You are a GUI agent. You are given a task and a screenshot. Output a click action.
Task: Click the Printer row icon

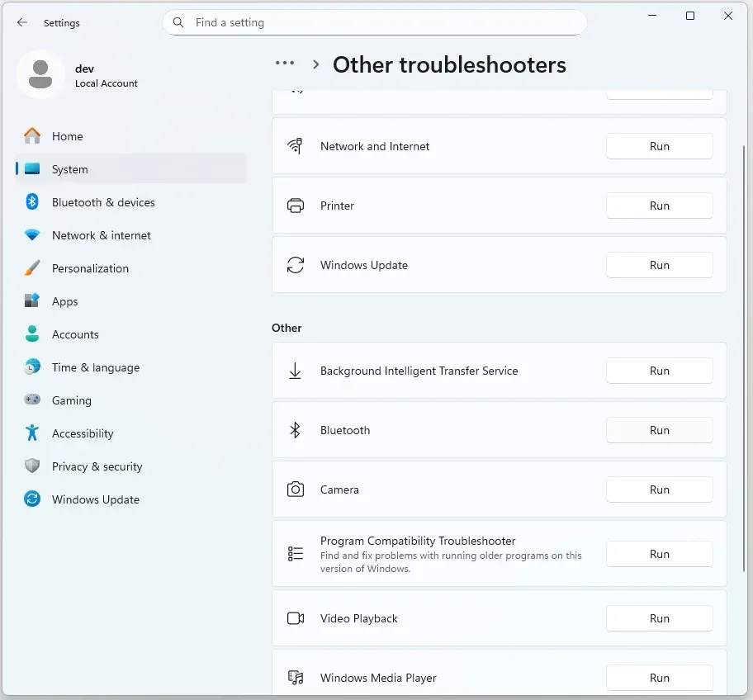(296, 206)
